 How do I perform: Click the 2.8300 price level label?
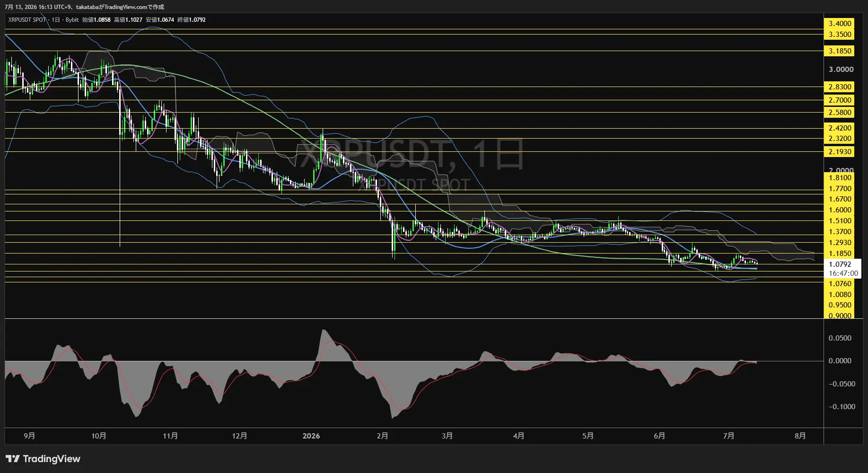pyautogui.click(x=840, y=87)
